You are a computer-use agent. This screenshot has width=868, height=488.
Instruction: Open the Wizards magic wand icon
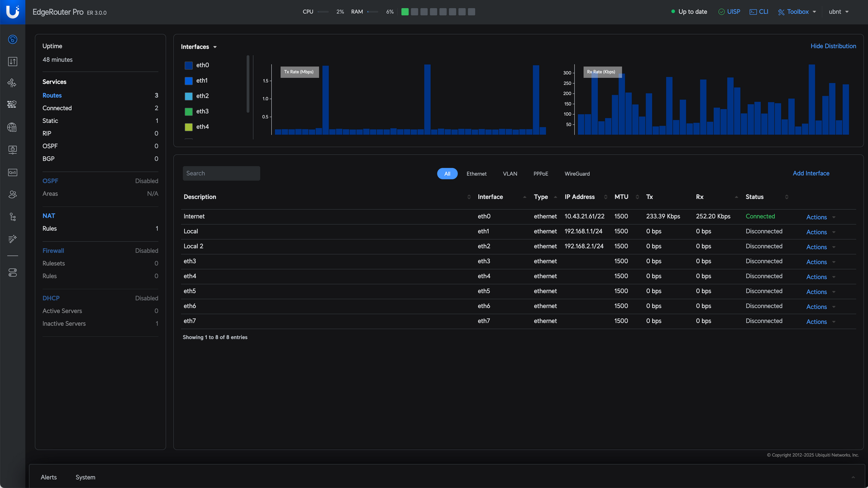tap(13, 239)
